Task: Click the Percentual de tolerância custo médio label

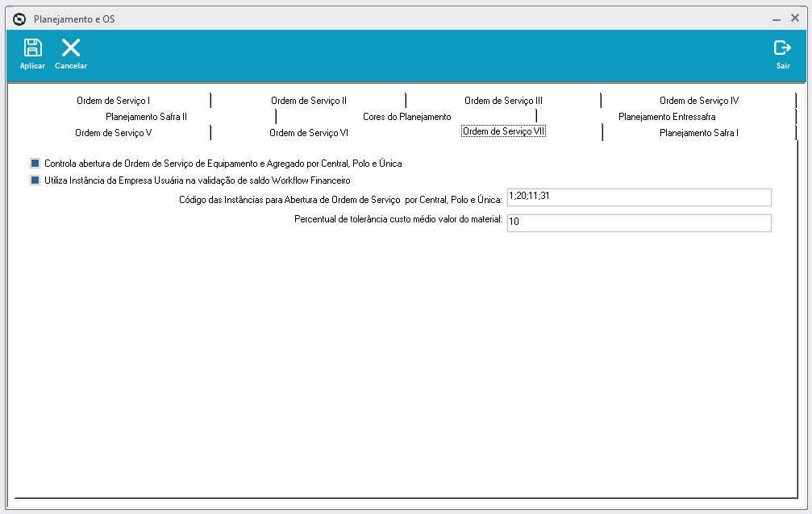Action: 398,219
